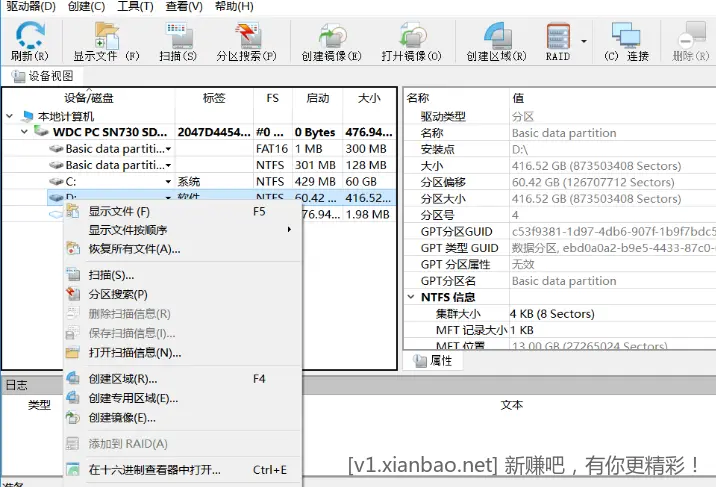Click the 启动 column header
This screenshot has width=716, height=487.
[x=317, y=98]
